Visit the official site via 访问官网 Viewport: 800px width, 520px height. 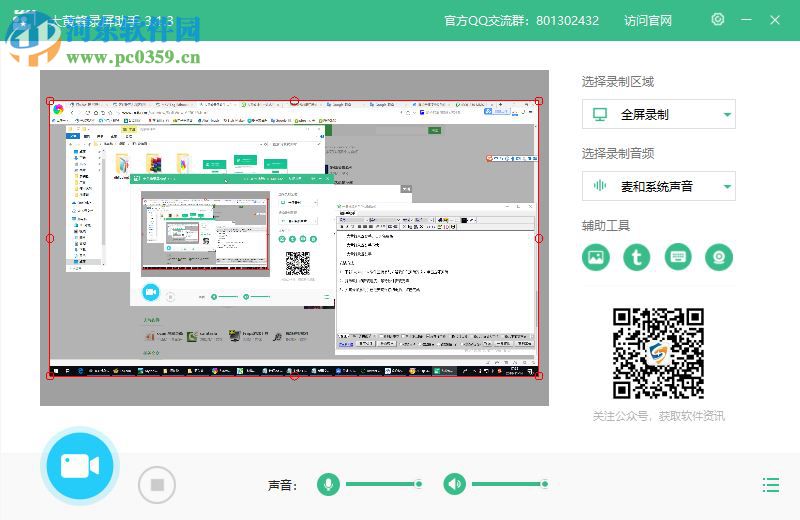(x=648, y=20)
